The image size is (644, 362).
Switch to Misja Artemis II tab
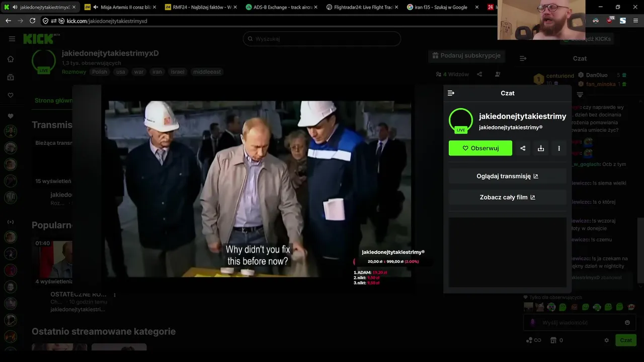(121, 7)
